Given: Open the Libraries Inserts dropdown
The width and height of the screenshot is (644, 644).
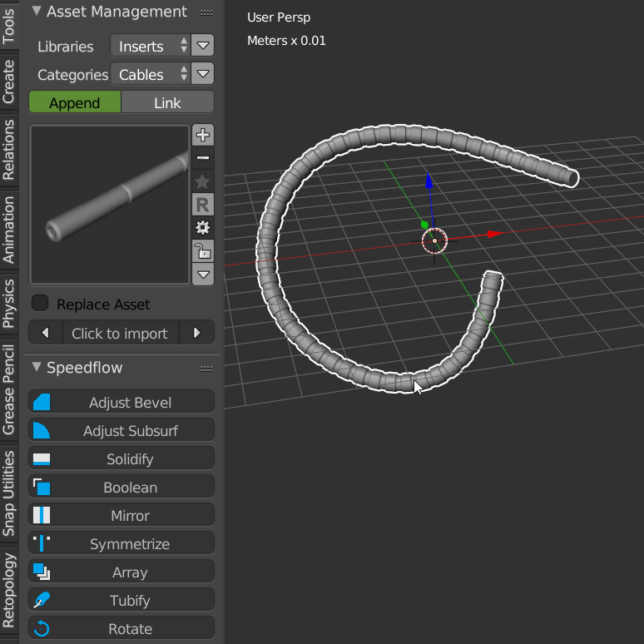Looking at the screenshot, I should click(x=151, y=46).
